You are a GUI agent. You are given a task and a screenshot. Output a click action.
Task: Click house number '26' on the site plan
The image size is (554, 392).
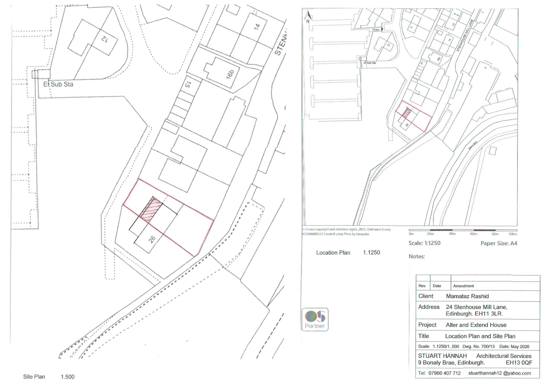[152, 240]
